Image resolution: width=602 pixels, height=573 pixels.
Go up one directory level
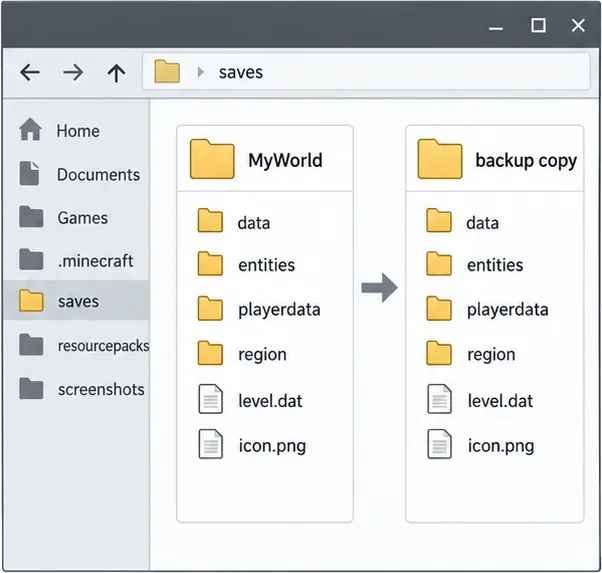tap(116, 73)
